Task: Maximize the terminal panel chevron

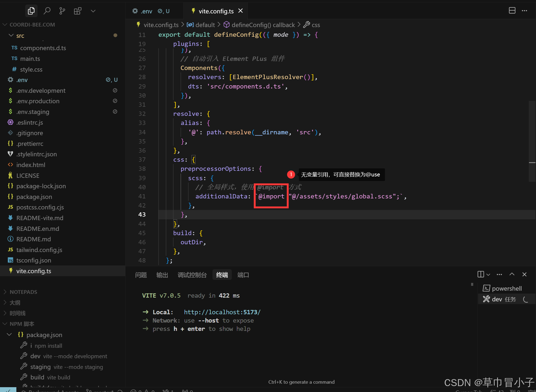Action: point(512,274)
